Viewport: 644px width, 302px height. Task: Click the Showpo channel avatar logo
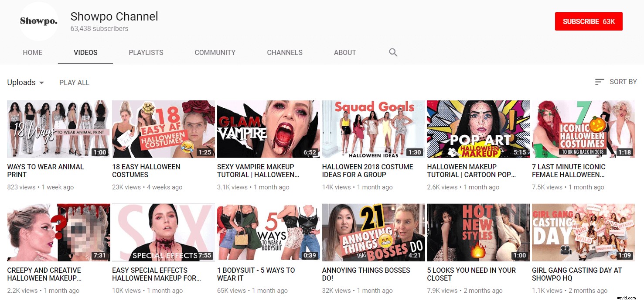click(x=38, y=21)
